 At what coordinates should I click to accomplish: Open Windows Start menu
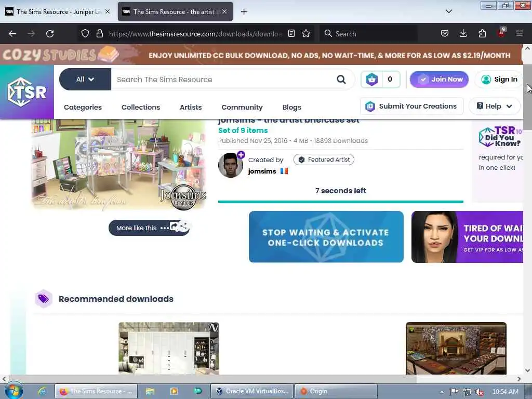click(x=14, y=391)
